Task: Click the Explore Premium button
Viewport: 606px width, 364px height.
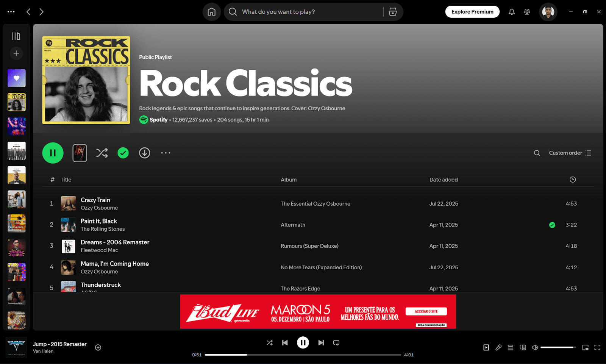Action: point(472,12)
